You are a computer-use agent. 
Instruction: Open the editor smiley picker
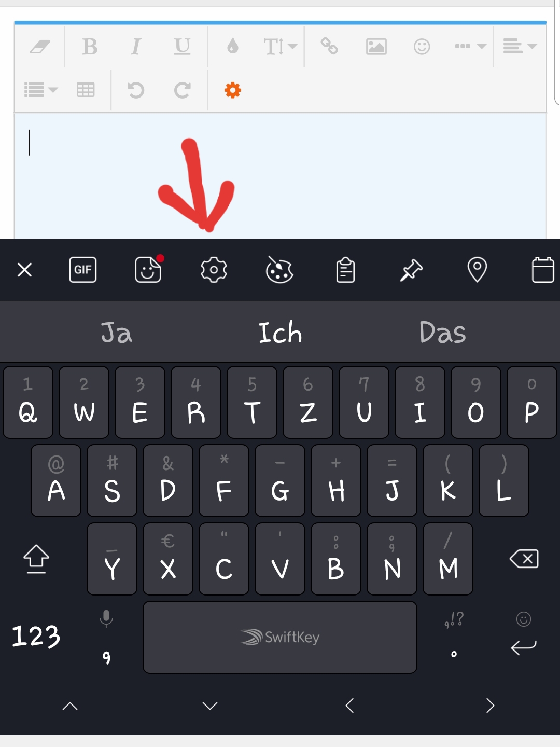point(422,47)
